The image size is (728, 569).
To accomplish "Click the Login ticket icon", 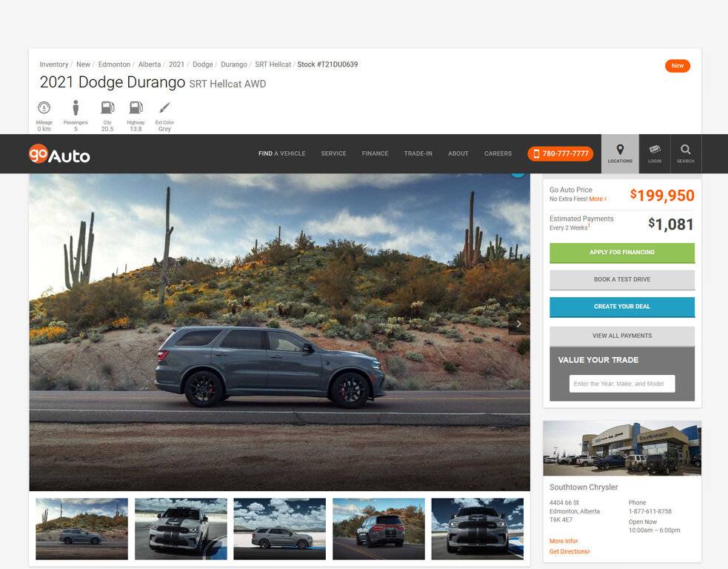I will 654,150.
